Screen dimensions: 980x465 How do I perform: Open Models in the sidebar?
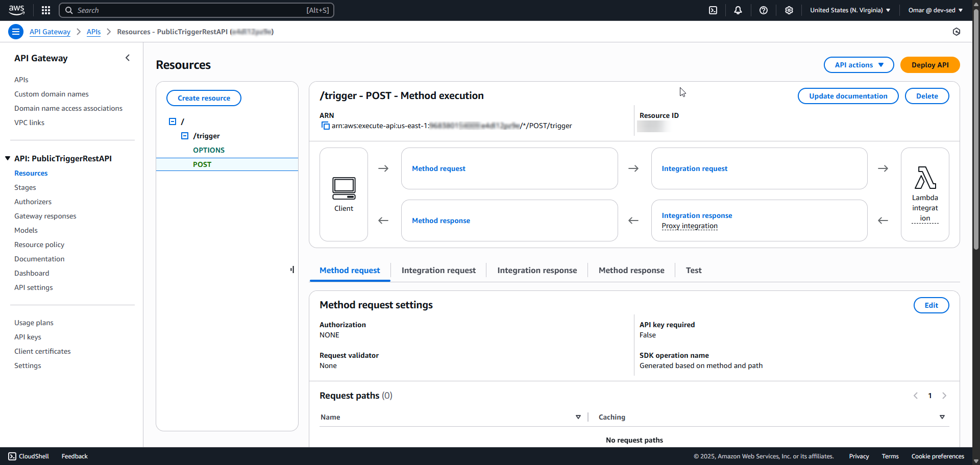click(x=26, y=230)
